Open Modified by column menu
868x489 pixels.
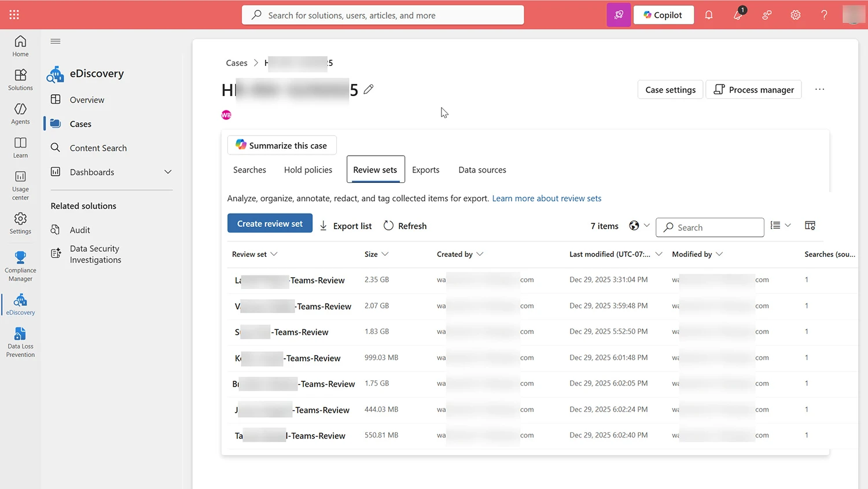[x=697, y=254]
